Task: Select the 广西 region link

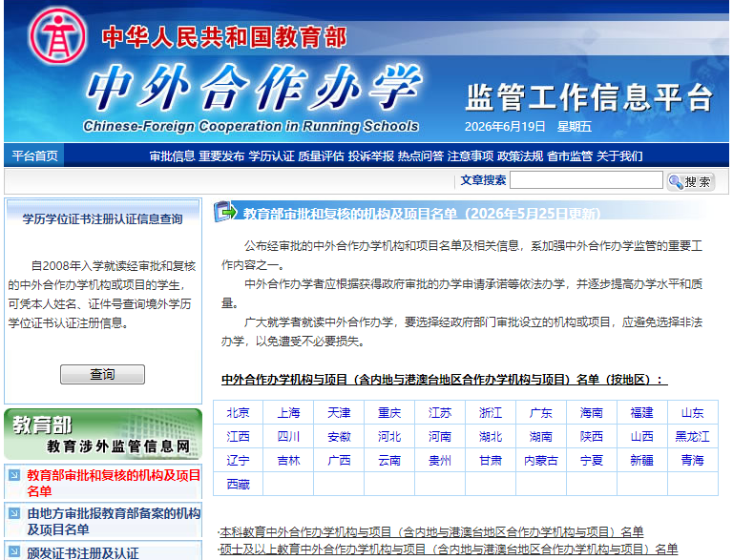Action: (x=339, y=461)
